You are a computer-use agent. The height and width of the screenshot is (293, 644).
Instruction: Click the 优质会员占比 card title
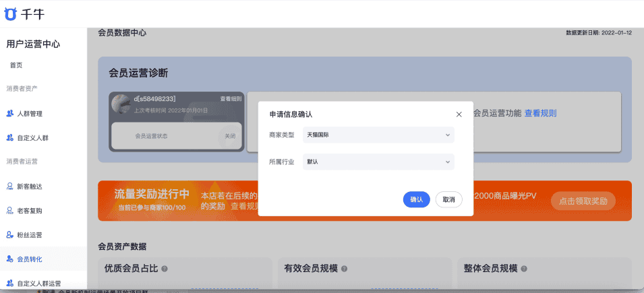(131, 269)
